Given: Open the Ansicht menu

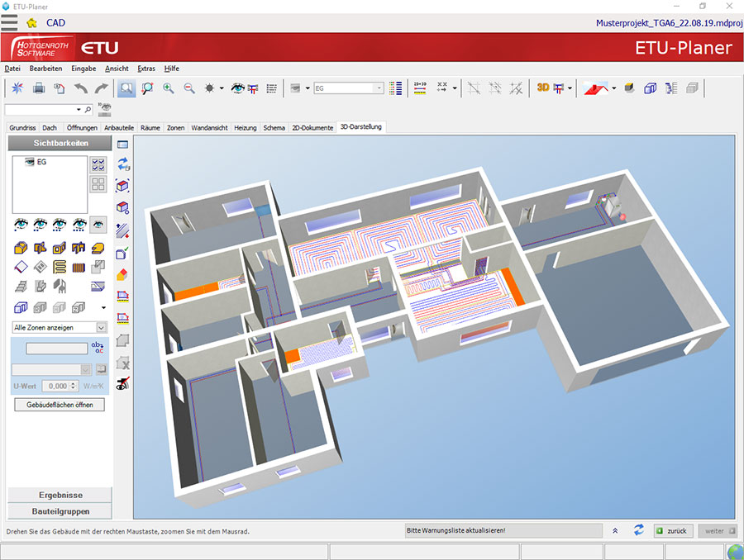Looking at the screenshot, I should tap(117, 69).
